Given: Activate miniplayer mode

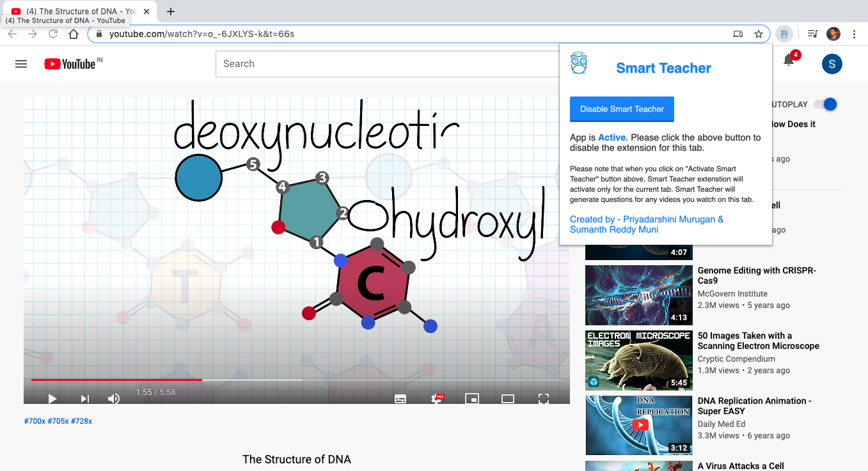Looking at the screenshot, I should (x=472, y=399).
